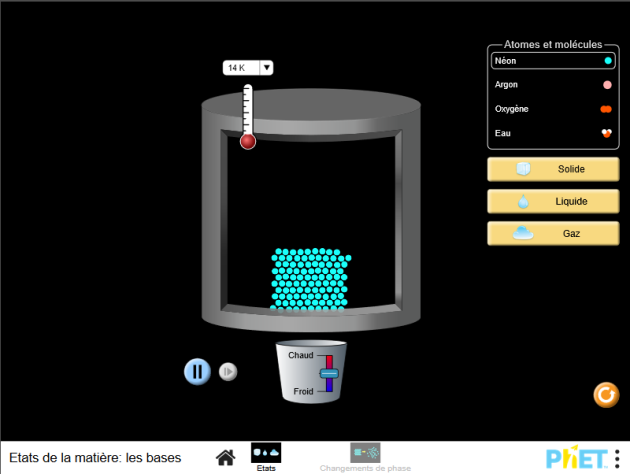Image resolution: width=630 pixels, height=474 pixels.
Task: Open the PhET options menu
Action: (x=617, y=459)
